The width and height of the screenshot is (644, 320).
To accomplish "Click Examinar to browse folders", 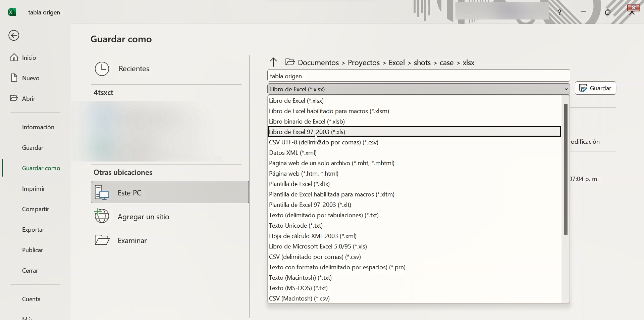I will pos(170,240).
